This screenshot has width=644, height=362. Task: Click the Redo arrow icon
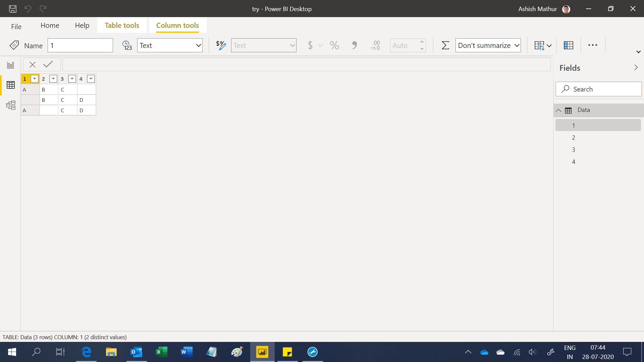click(x=43, y=9)
